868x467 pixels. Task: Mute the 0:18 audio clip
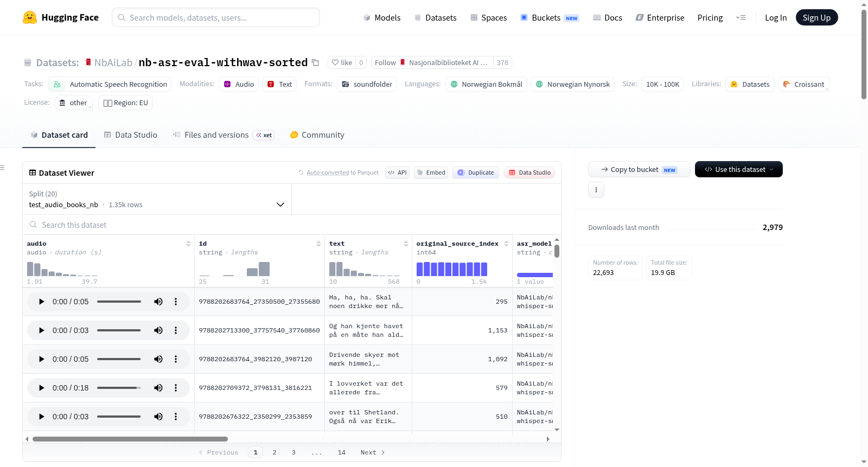pos(158,388)
